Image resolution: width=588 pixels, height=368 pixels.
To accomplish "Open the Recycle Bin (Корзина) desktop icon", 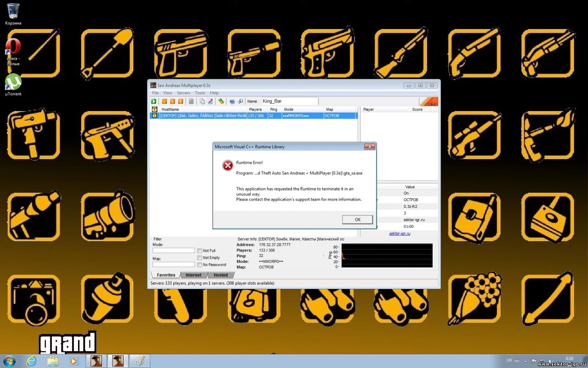I will (x=13, y=14).
